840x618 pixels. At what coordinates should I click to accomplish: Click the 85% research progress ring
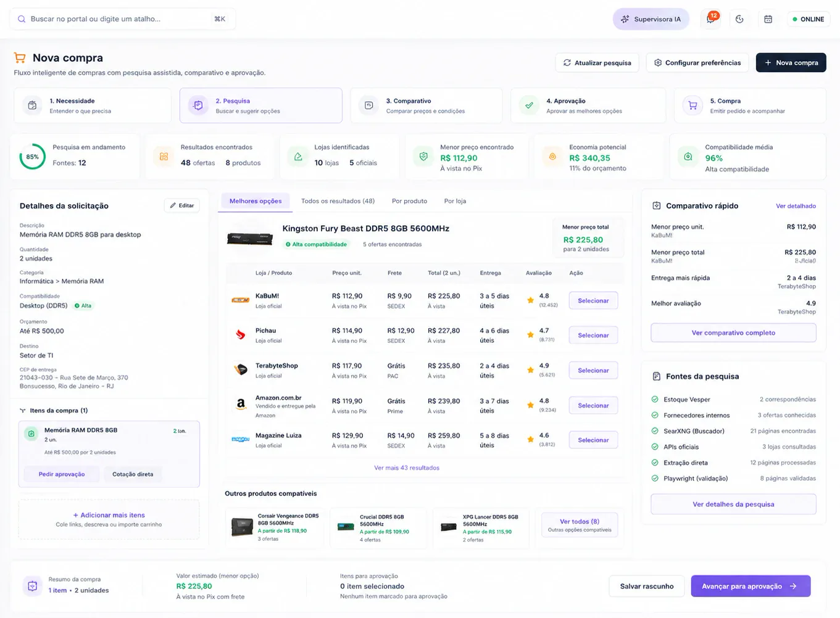point(32,157)
